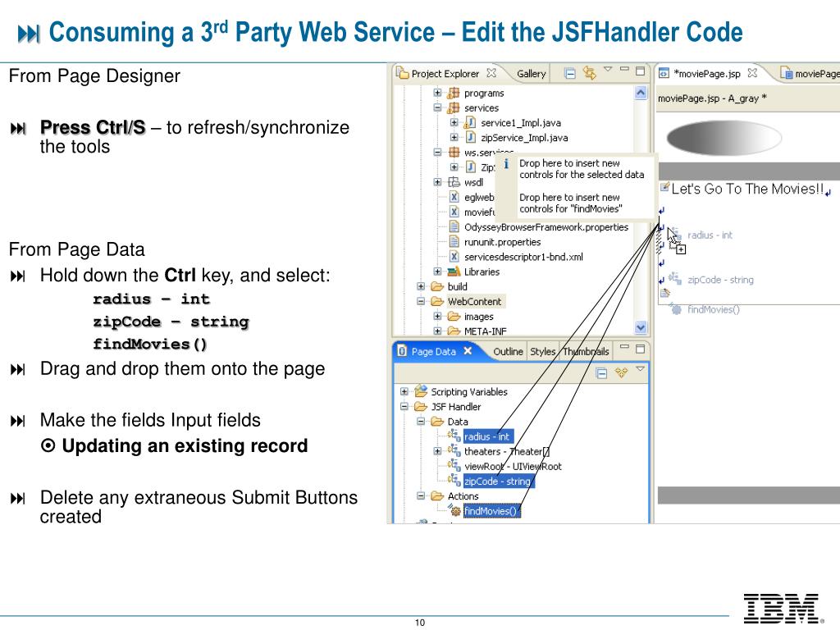The width and height of the screenshot is (840, 630).
Task: Select zipService_Impl.java in the tree
Action: point(524,138)
